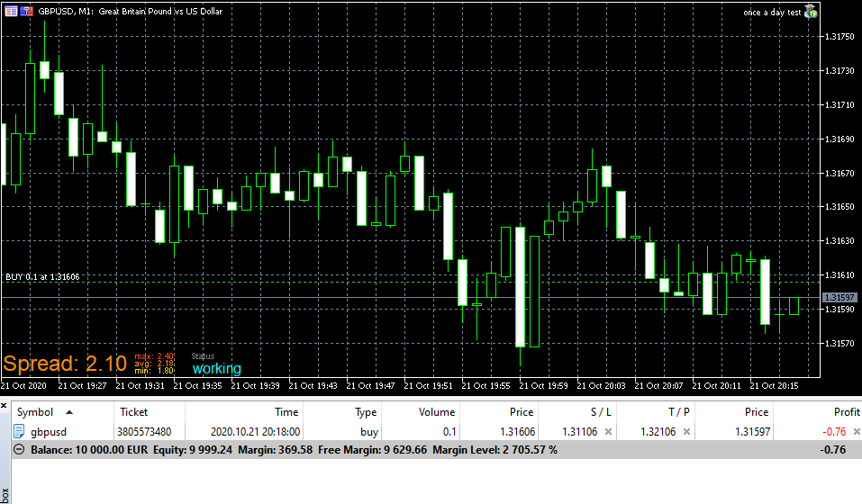Click the open time 2020.10.21 20:18:00

point(255,432)
